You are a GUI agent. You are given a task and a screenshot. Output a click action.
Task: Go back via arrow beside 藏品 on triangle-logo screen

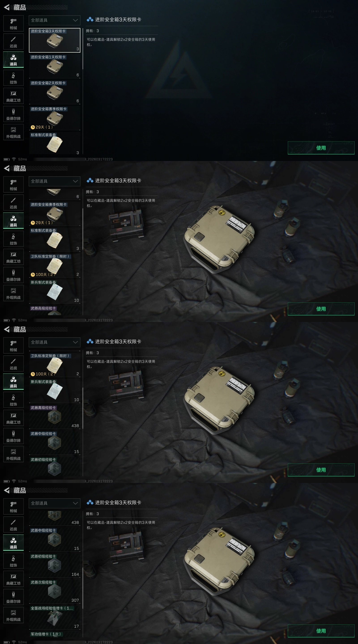coord(7,8)
